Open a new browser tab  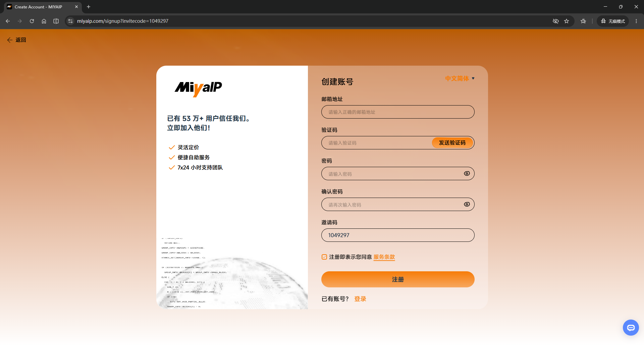pos(89,7)
